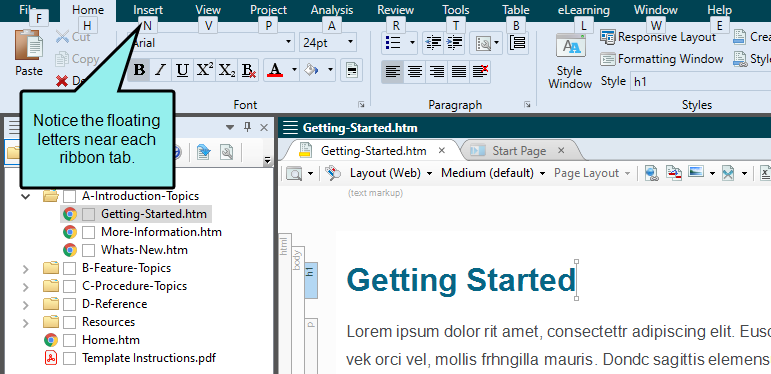
Task: Tick the A-Introduction-Topics checkbox
Action: coord(69,196)
